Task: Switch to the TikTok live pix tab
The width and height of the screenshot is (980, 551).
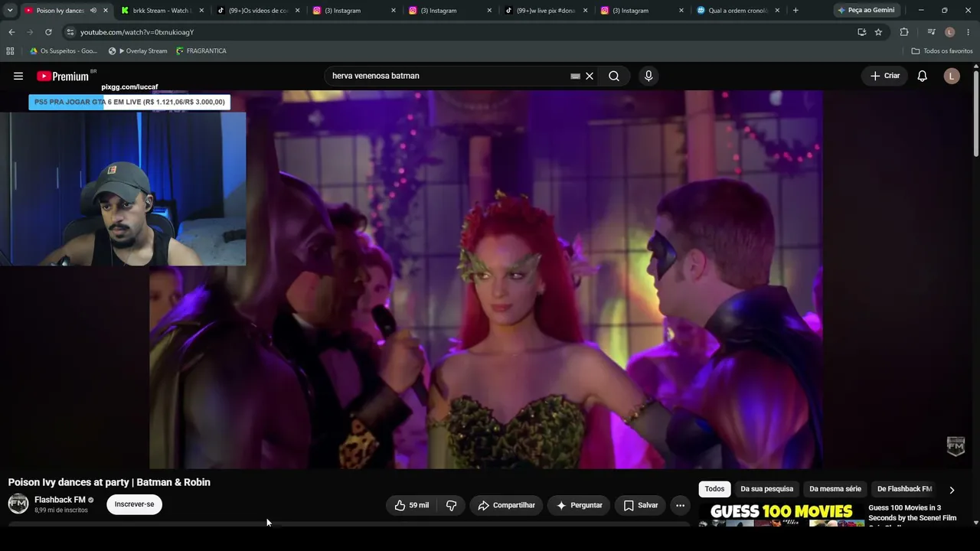Action: 545,11
